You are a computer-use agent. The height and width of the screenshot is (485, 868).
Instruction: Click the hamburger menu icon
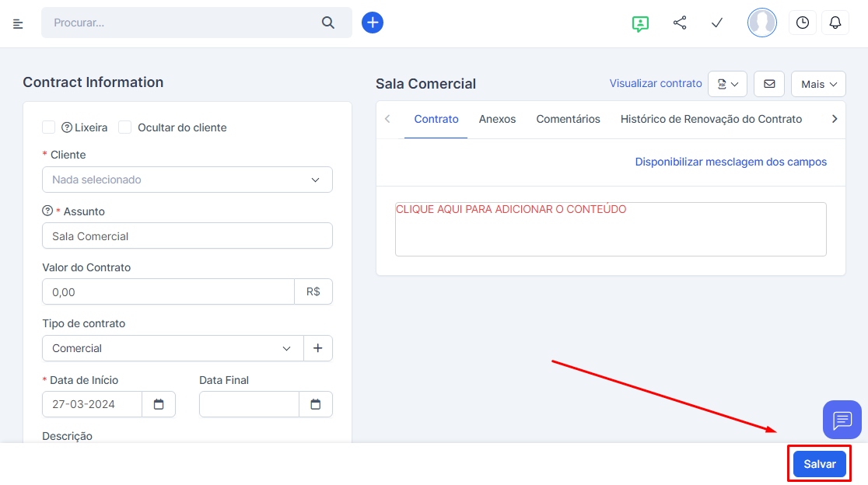click(x=18, y=24)
